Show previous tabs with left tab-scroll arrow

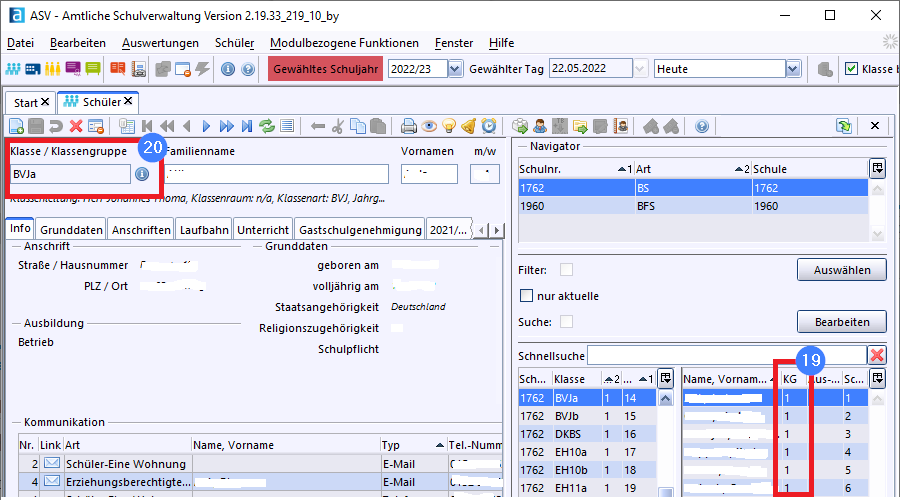(x=481, y=230)
